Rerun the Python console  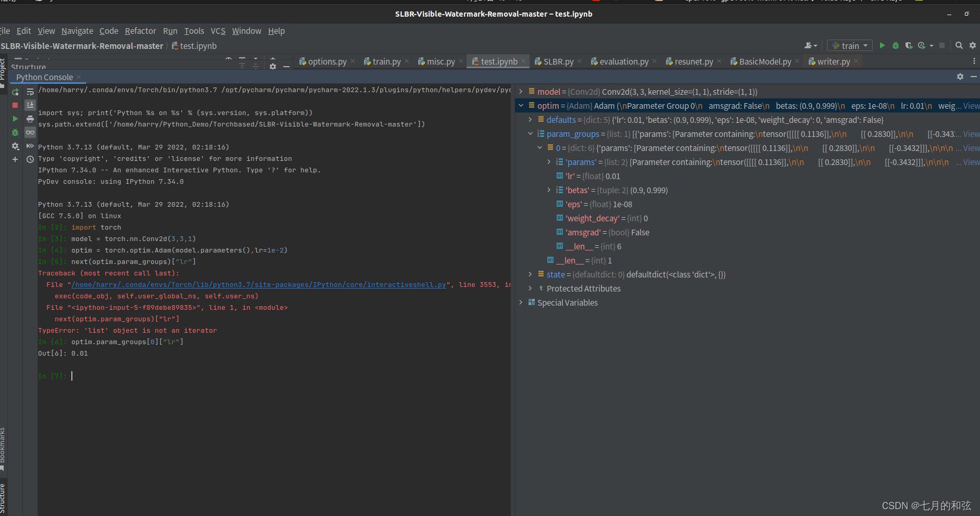click(15, 92)
